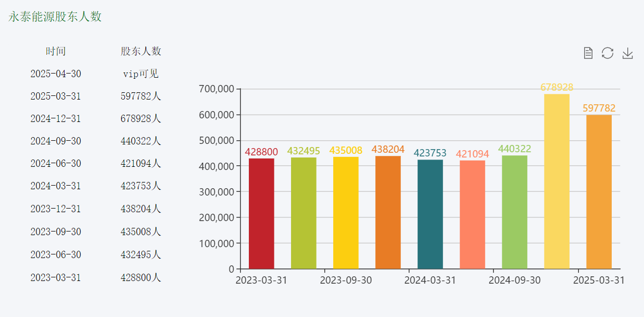Click the olive bar labeled 432495
Image resolution: width=644 pixels, height=317 pixels.
[304, 213]
